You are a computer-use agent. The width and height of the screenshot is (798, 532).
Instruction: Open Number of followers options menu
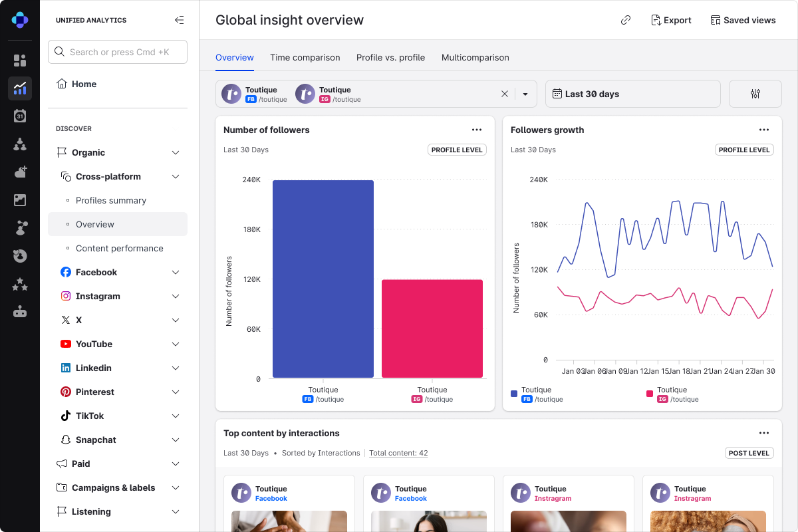pos(476,130)
